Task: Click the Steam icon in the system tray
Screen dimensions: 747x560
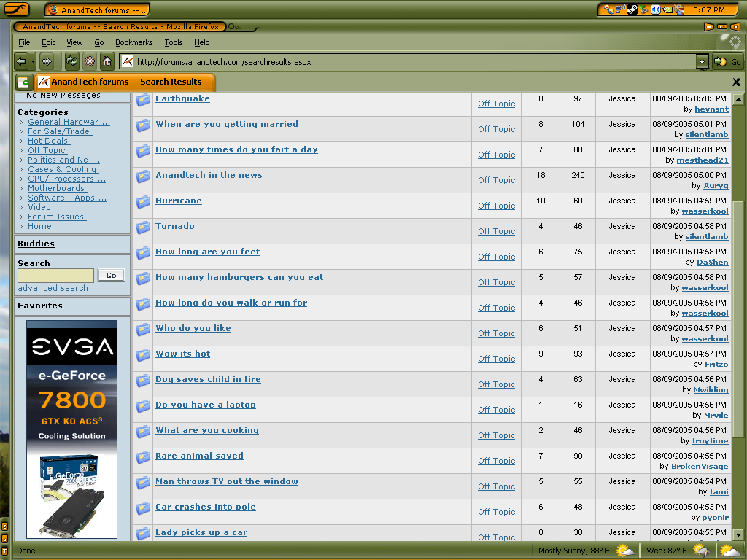Action: [632, 9]
